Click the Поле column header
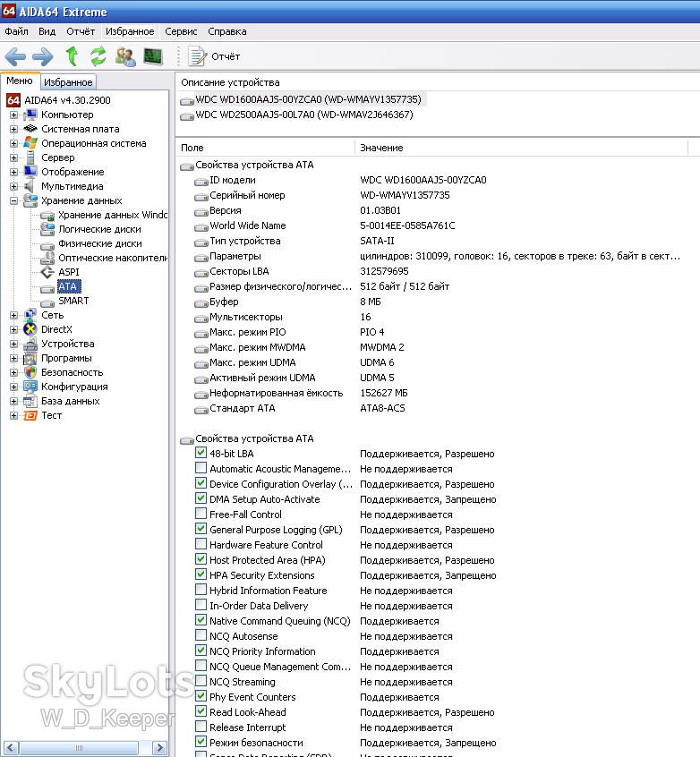This screenshot has height=757, width=700. click(265, 148)
